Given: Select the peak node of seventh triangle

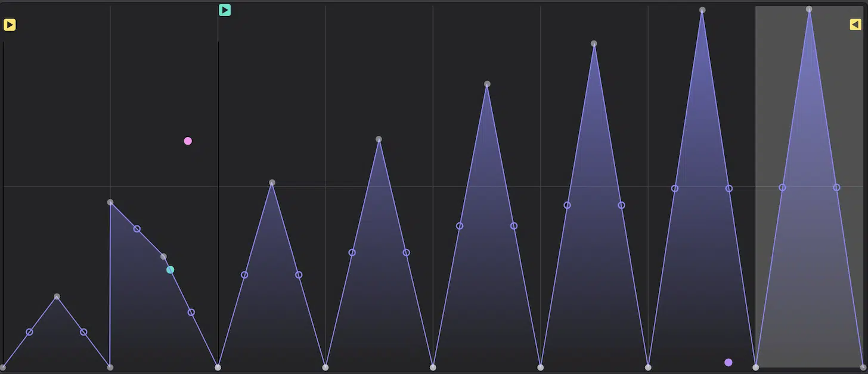Looking at the screenshot, I should click(702, 10).
